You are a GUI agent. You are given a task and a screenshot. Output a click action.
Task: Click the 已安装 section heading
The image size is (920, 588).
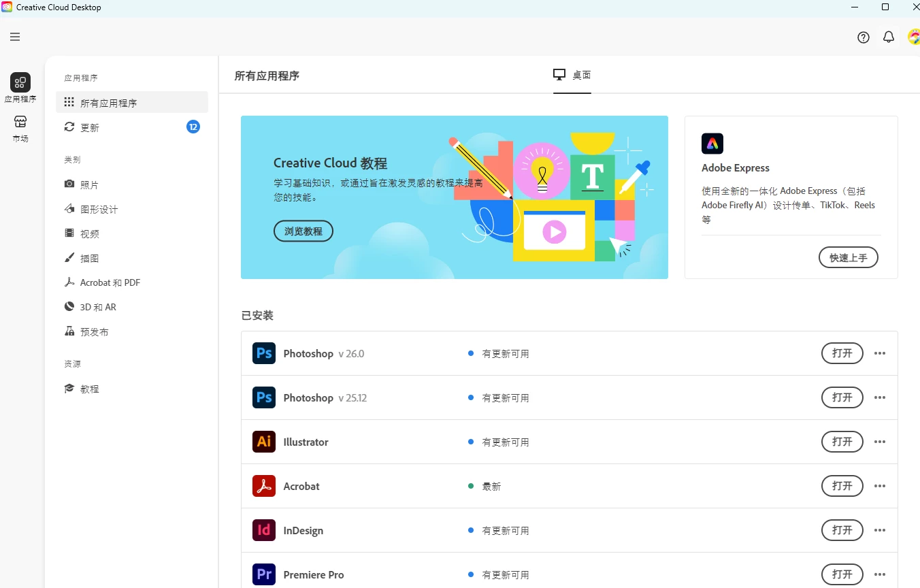[x=257, y=315]
